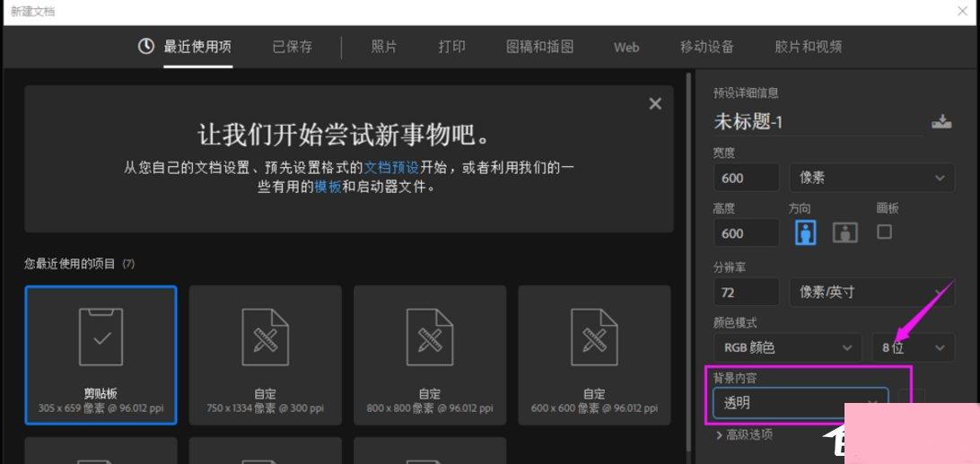The image size is (980, 464).
Task: Enable the 画板 artboard checkbox
Action: (x=884, y=232)
